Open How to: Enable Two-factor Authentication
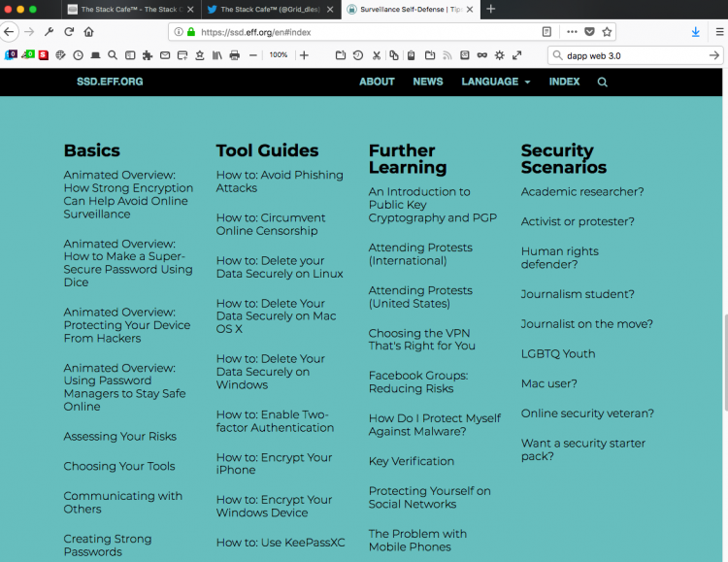The image size is (728, 562). point(275,421)
